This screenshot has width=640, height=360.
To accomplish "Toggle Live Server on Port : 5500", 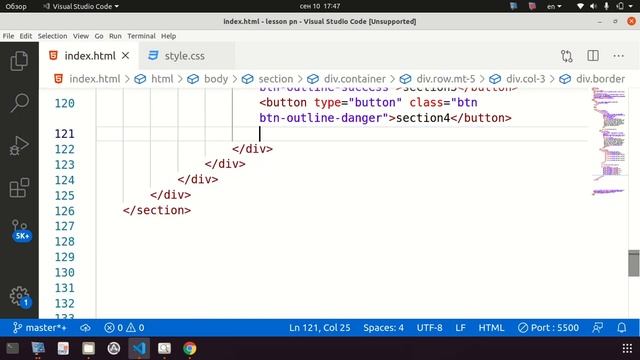I will 548,328.
